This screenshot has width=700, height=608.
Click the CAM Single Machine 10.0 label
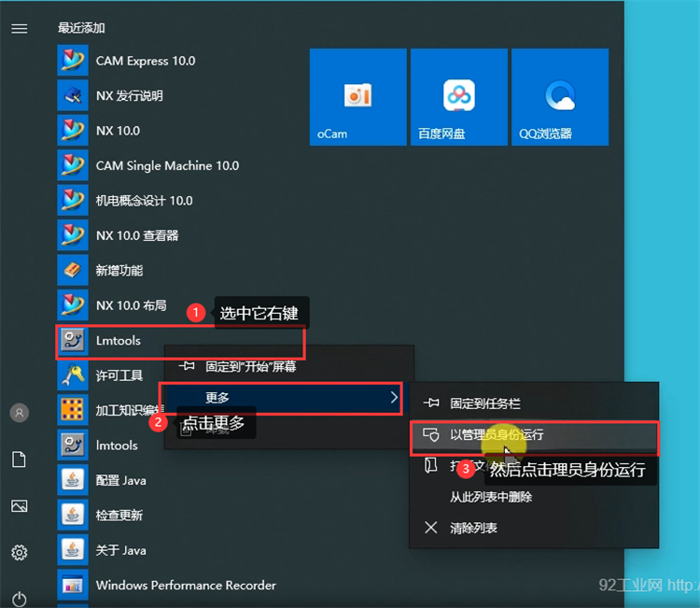[167, 165]
